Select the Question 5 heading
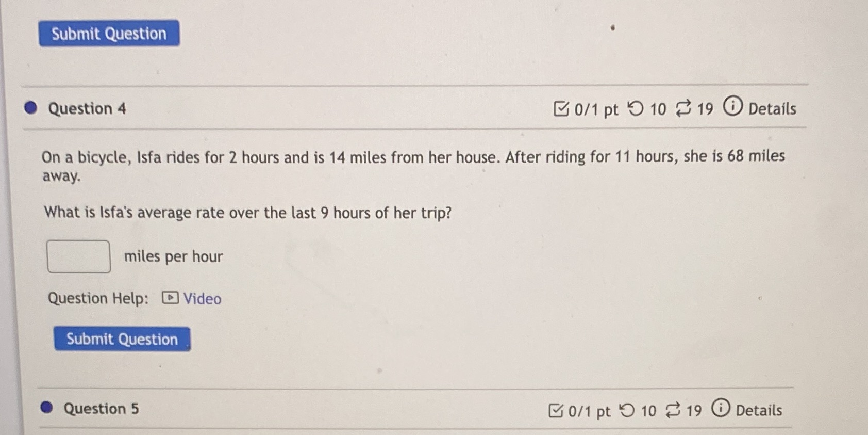Screen dimensions: 868x435 tap(102, 408)
